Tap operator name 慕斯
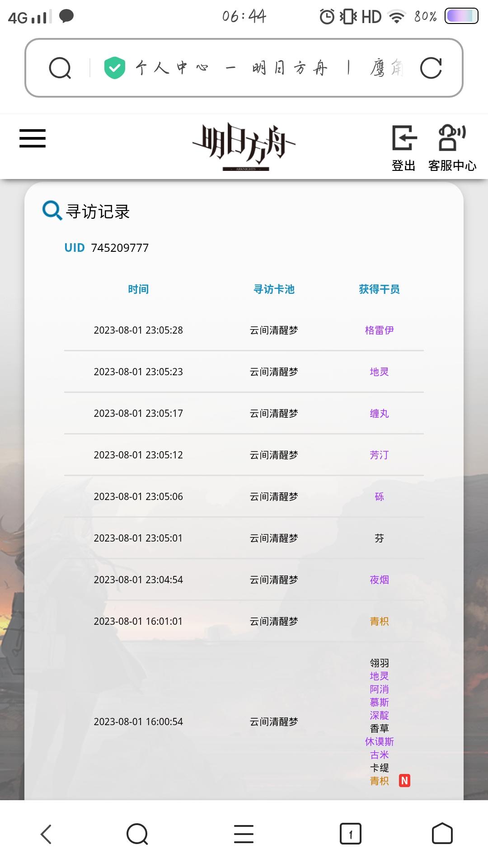The width and height of the screenshot is (488, 868). [x=380, y=703]
